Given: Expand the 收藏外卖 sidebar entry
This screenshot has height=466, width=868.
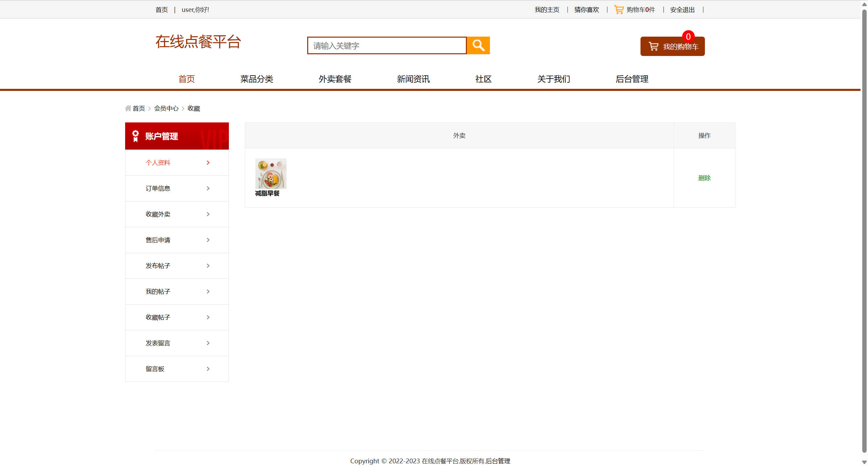Looking at the screenshot, I should (x=208, y=214).
